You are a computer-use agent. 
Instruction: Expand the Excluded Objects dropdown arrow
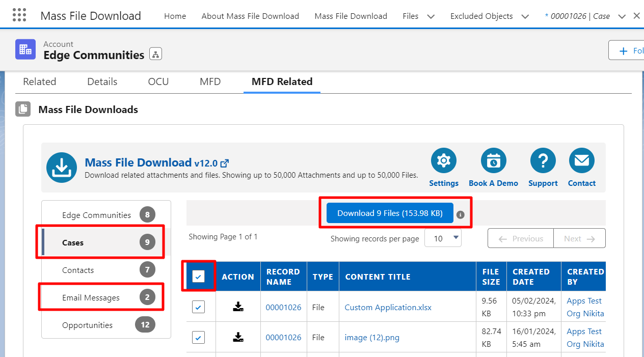[525, 16]
